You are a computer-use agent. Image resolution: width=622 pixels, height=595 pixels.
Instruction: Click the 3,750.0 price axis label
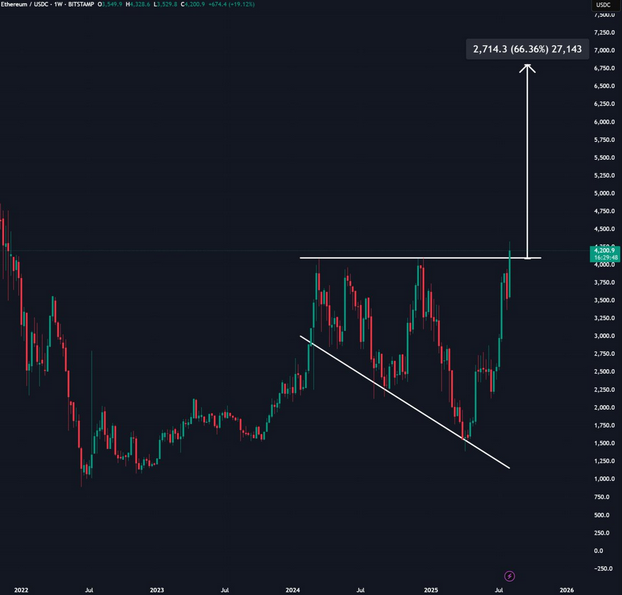(604, 282)
